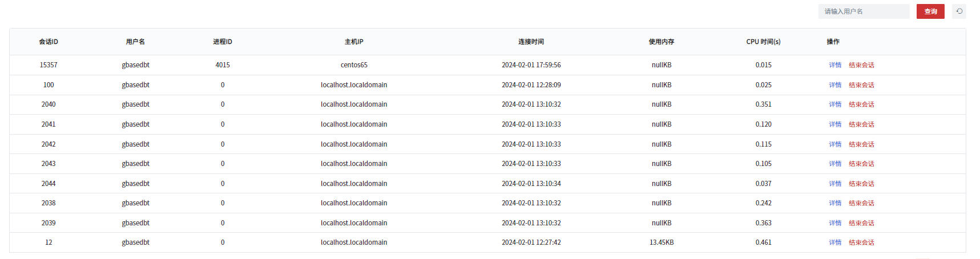Terminate session 2041 with 结束会话
The width and height of the screenshot is (980, 259).
861,124
